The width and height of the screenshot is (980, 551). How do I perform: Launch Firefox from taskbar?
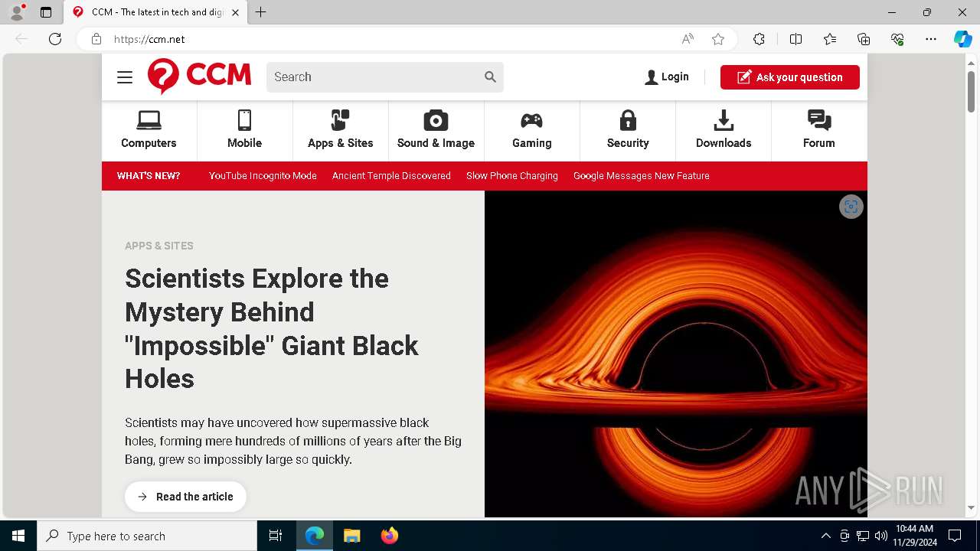[x=390, y=536]
